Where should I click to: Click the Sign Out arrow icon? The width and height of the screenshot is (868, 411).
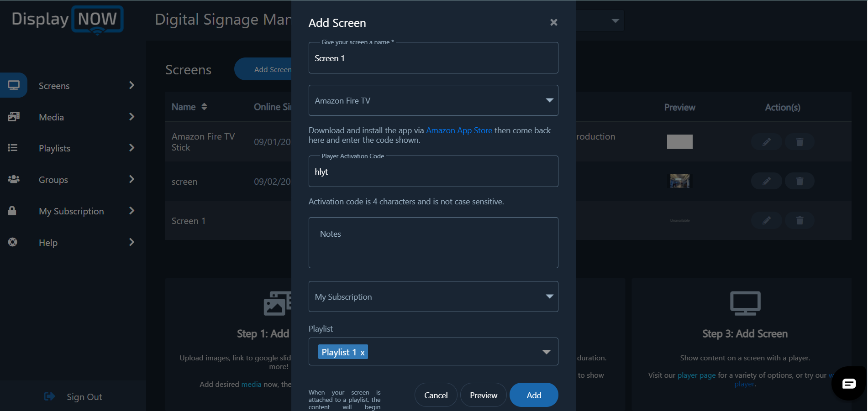49,396
